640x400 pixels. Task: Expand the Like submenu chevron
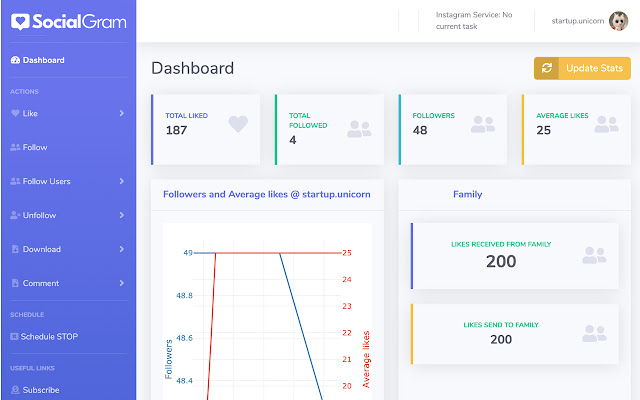pos(122,113)
